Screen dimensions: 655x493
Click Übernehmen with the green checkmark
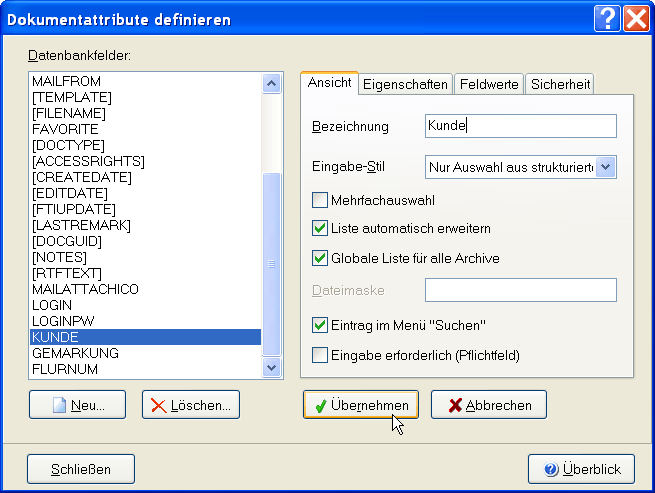pos(360,405)
